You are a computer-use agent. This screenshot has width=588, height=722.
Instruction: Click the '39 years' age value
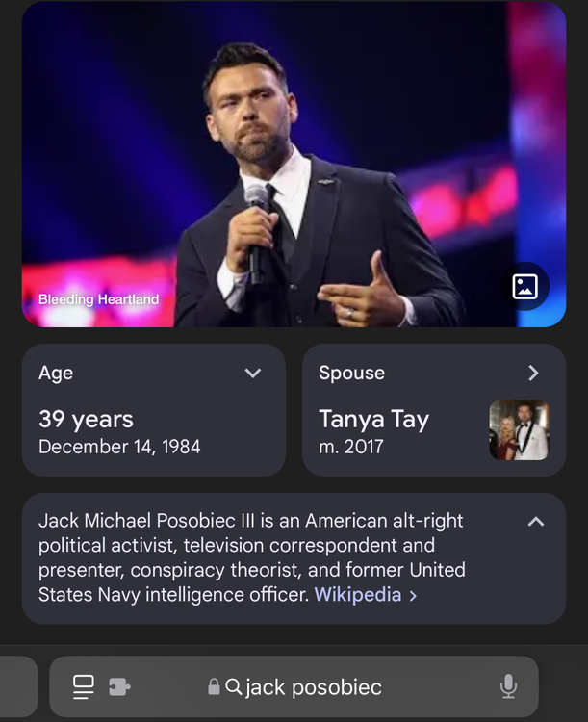click(86, 420)
